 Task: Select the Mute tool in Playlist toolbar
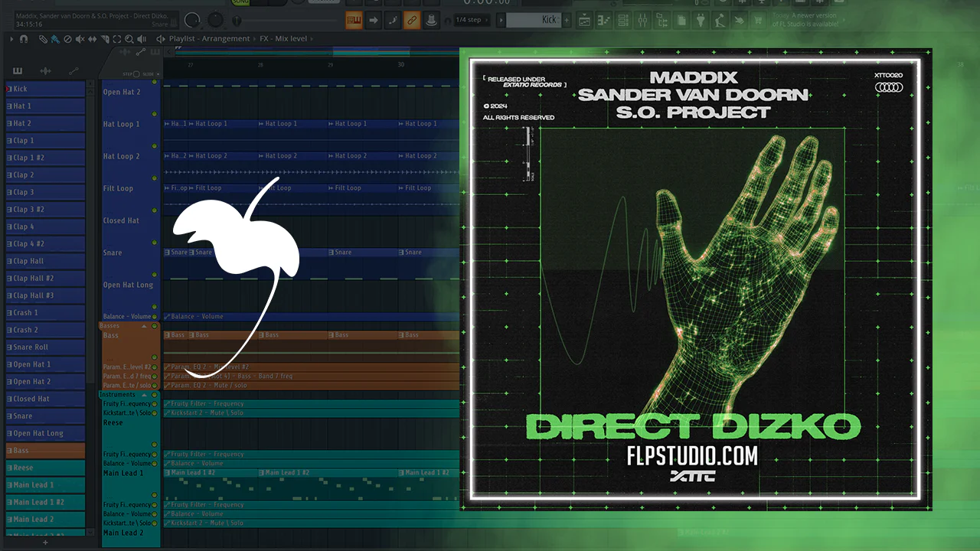coord(80,38)
